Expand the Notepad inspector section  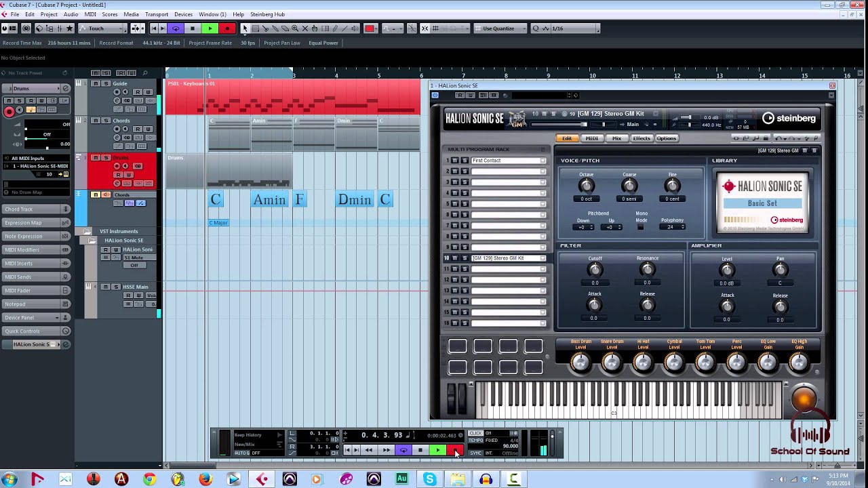point(36,304)
